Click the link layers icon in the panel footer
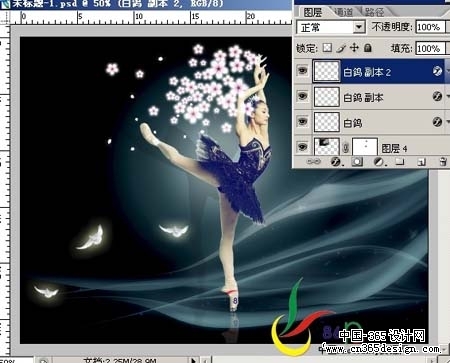450x363 pixels. pyautogui.click(x=314, y=162)
